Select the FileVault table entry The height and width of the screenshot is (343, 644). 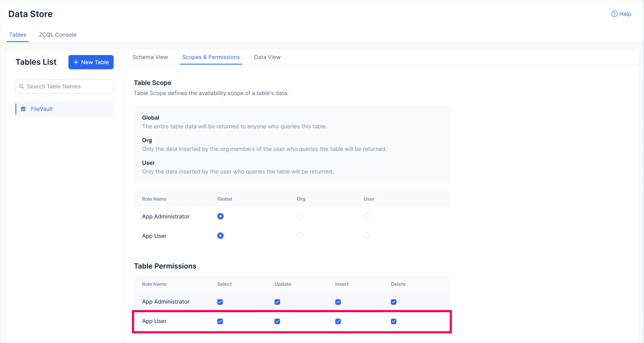[x=42, y=109]
